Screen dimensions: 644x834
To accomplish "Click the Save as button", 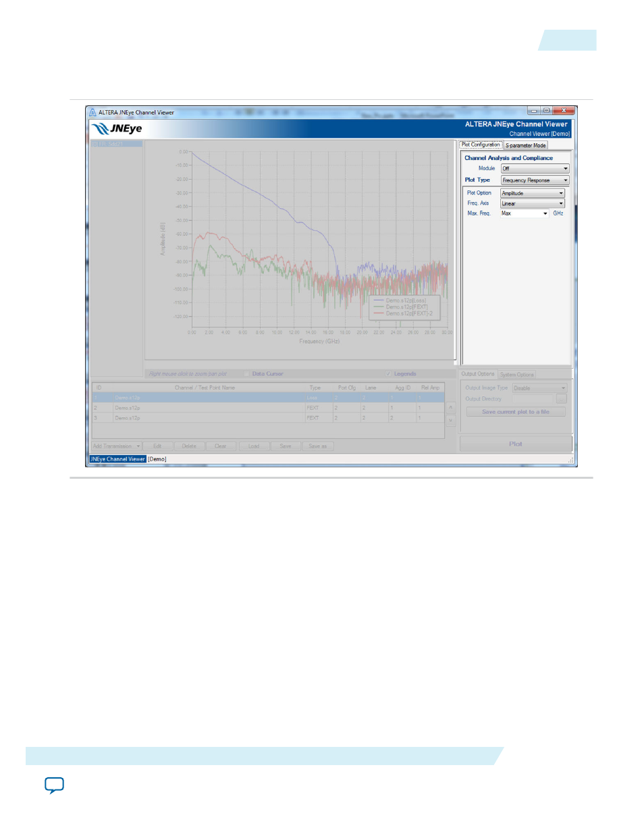I will click(x=318, y=446).
